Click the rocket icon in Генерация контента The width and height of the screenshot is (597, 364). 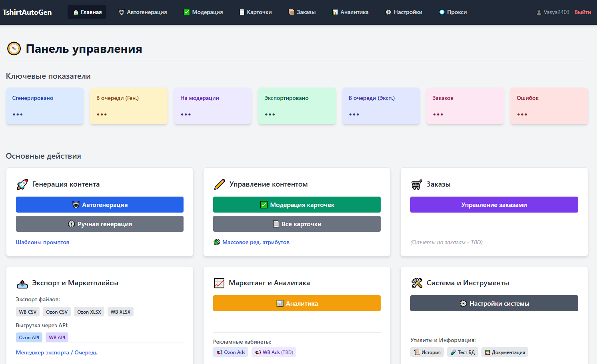(22, 184)
